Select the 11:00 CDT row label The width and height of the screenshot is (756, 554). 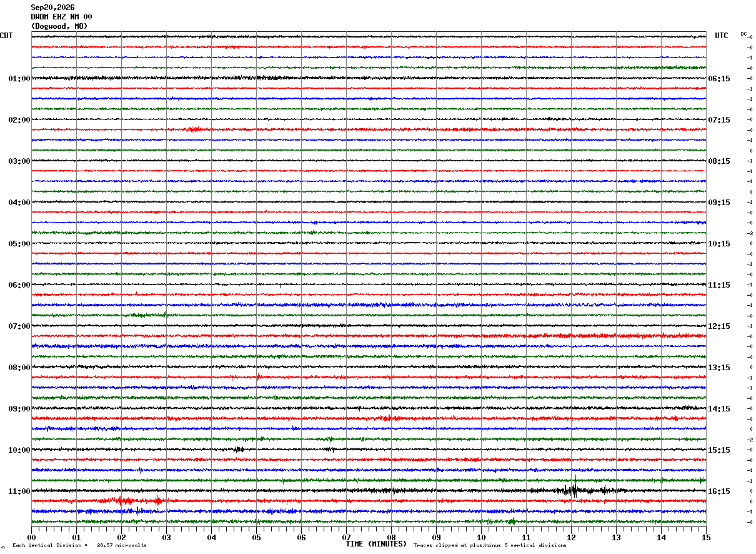point(19,491)
